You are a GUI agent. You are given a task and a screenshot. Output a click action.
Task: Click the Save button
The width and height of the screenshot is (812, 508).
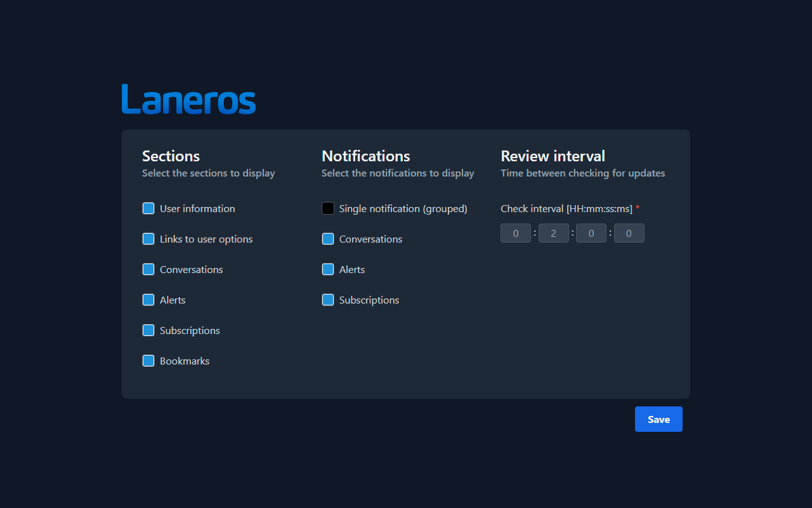point(658,419)
